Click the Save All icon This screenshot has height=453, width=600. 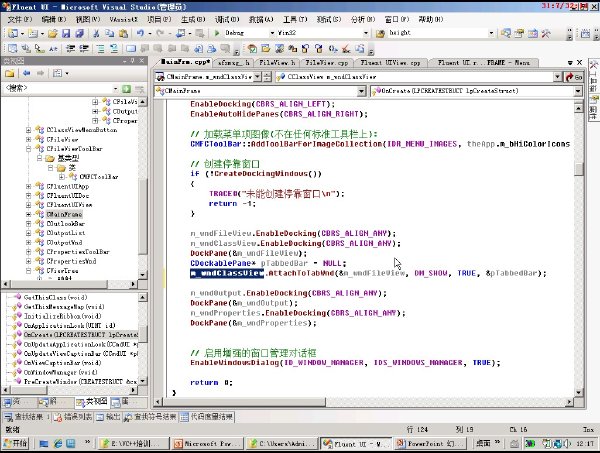pos(79,33)
